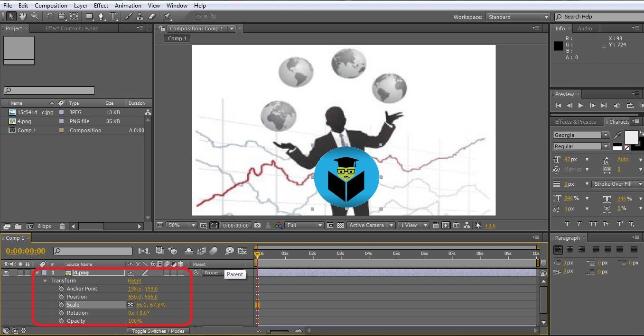Click the Reset link for Transform
The height and width of the screenshot is (336, 644).
coord(134,280)
